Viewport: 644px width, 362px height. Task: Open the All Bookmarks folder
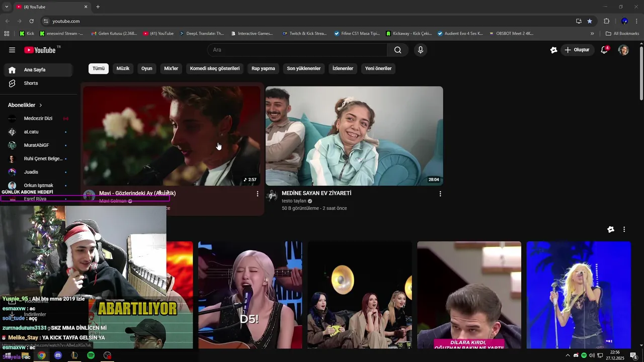(622, 34)
